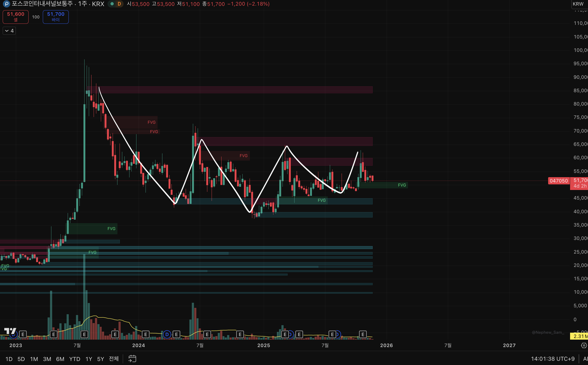Open the KRW currency dropdown
Viewport: 588px width, 365px height.
pyautogui.click(x=578, y=4)
